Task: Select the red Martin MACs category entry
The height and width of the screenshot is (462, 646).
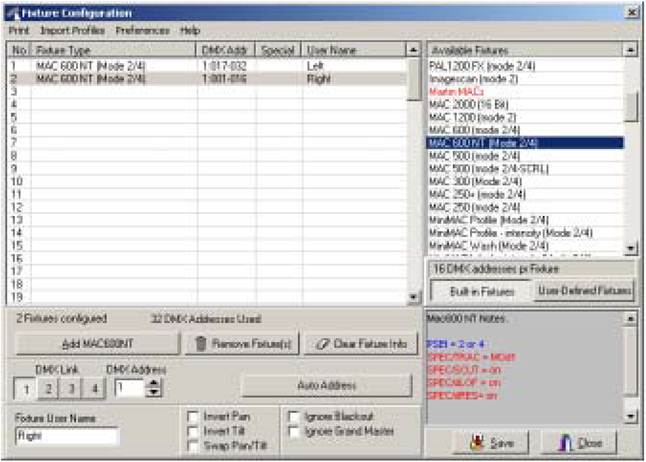Action: [525, 91]
